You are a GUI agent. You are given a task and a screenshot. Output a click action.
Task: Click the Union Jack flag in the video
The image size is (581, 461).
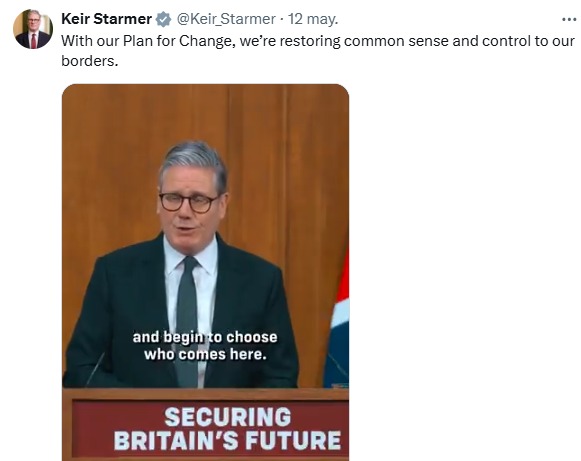coord(337,319)
